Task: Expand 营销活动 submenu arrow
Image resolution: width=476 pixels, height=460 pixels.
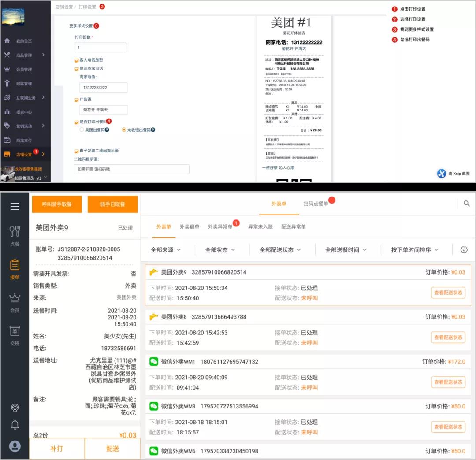Action: (43, 125)
